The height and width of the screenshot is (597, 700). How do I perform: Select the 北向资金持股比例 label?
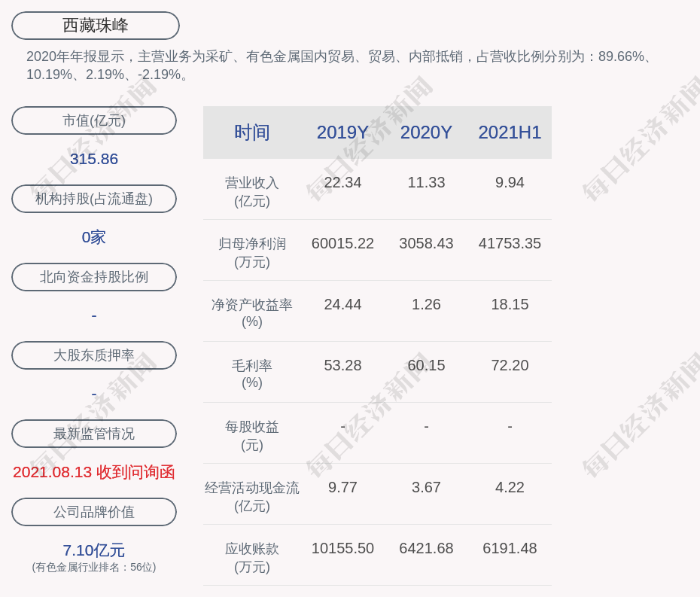94,277
